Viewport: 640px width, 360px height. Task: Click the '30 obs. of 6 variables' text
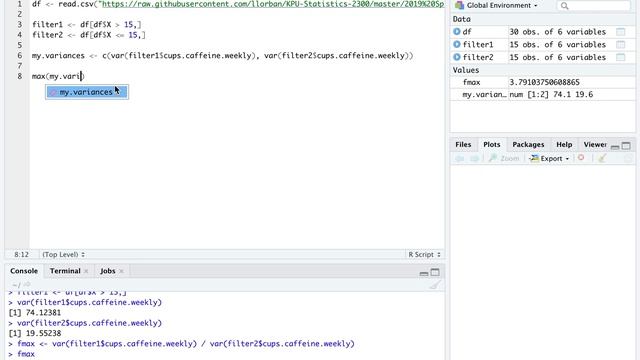557,32
